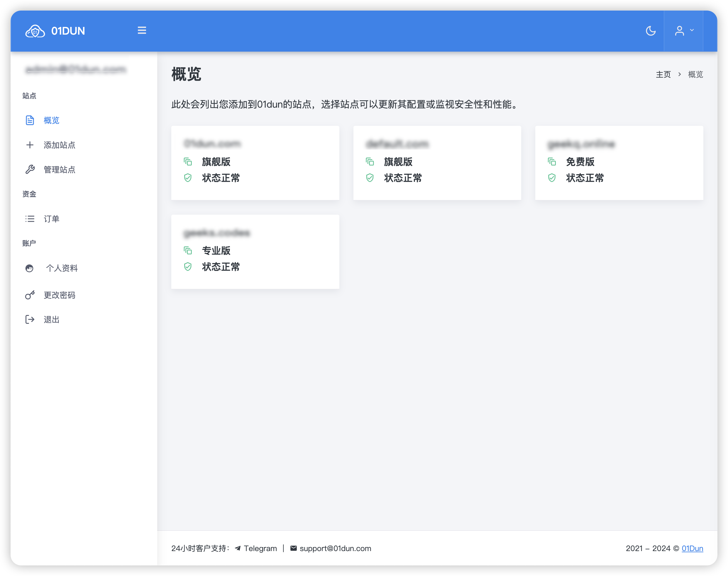Click shield status icon in the 免费版 card
Screen dimensions: 728x576
552,178
